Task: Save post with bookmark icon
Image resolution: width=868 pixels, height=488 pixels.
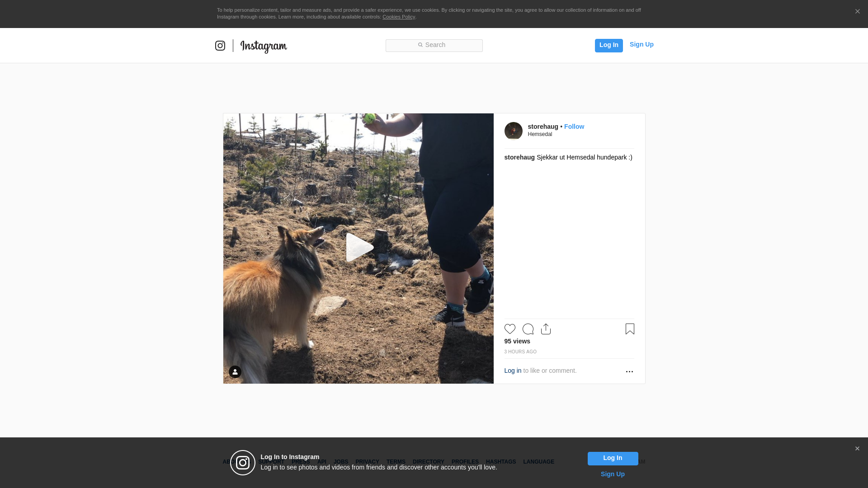Action: [x=630, y=329]
